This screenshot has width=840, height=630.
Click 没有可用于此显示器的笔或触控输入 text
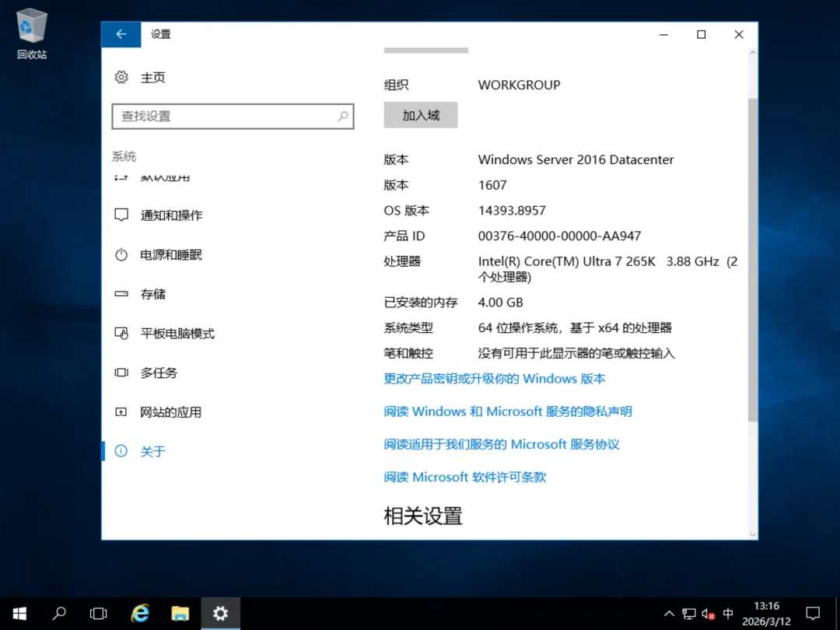(576, 354)
